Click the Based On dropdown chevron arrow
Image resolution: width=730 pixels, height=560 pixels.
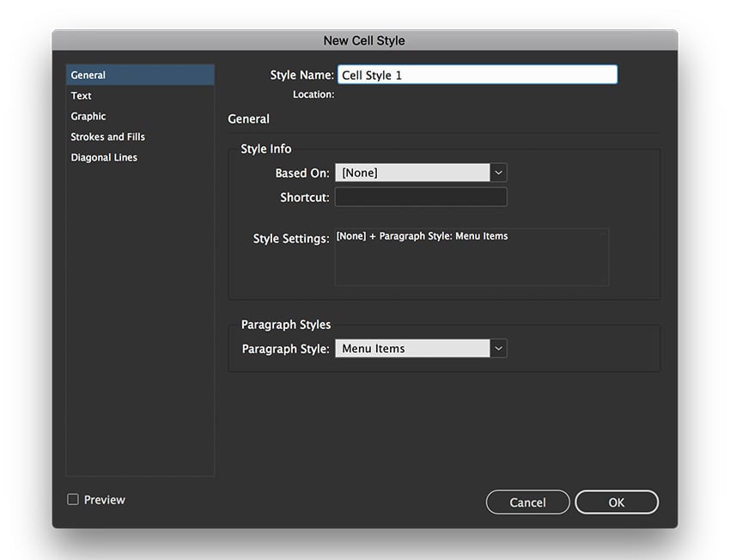498,172
